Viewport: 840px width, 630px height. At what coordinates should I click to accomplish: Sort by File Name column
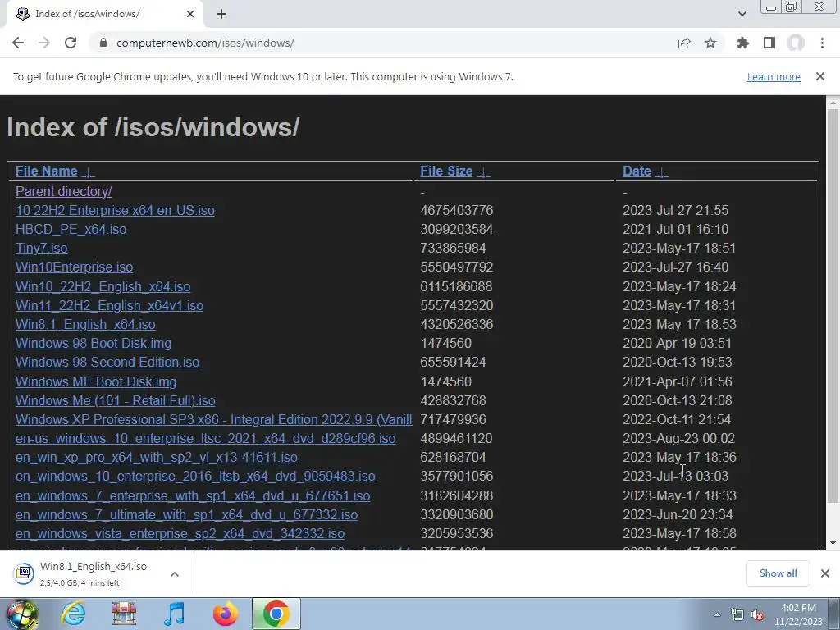(x=47, y=171)
